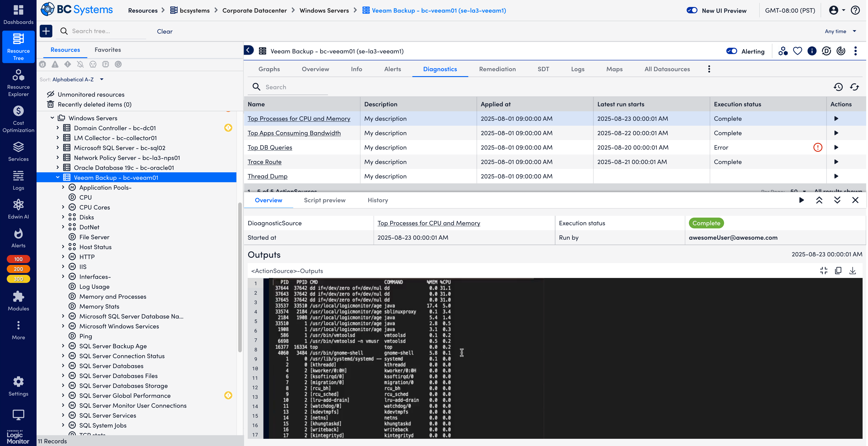Viewport: 868px width, 446px height.
Task: Copy the outputs to clipboard
Action: pyautogui.click(x=838, y=271)
